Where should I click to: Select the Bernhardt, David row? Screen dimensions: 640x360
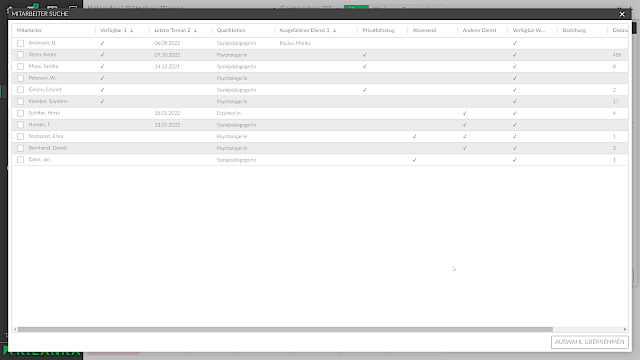click(x=320, y=148)
